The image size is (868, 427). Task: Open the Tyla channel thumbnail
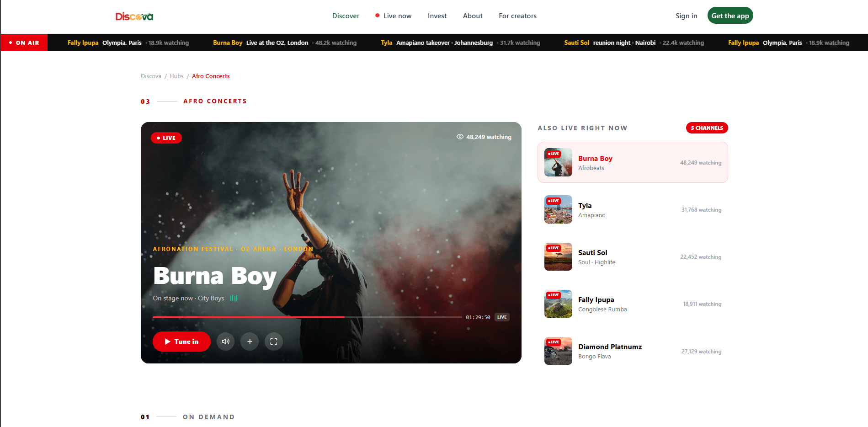click(x=558, y=209)
